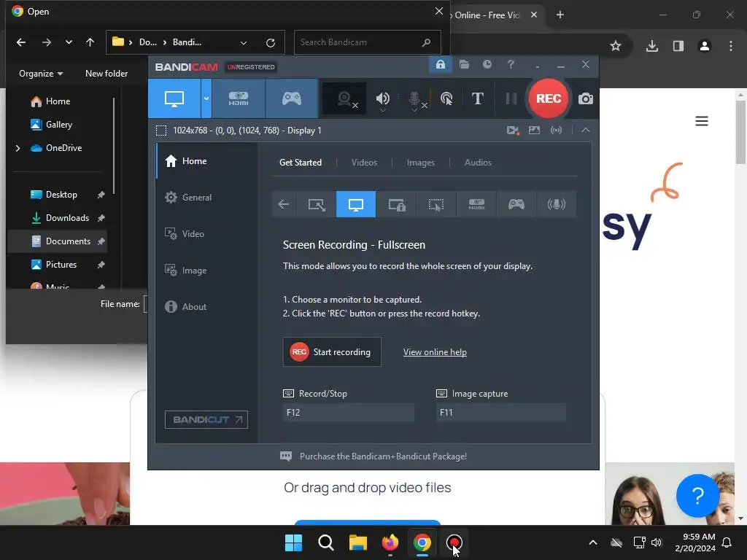
Task: Expand address path dropdown in Open dialog
Action: click(244, 42)
